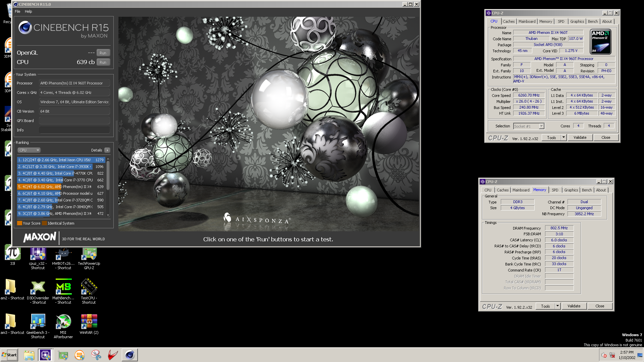
Task: Open the File menu in Cinebench
Action: [17, 11]
